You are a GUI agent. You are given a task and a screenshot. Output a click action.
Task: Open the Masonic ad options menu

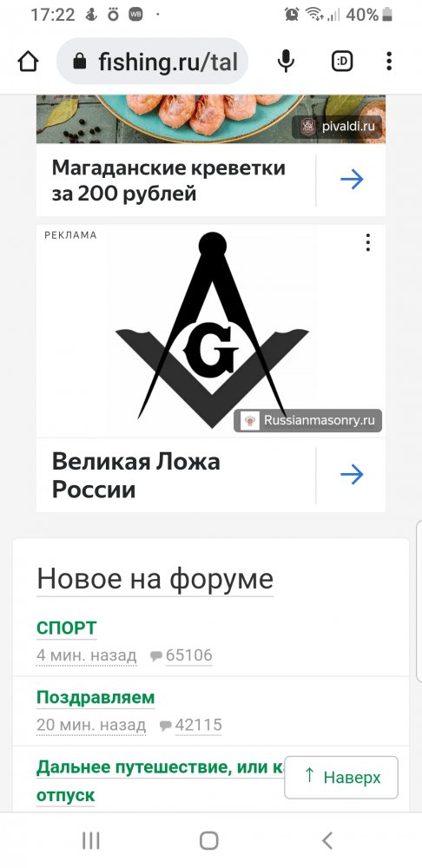coord(367,242)
